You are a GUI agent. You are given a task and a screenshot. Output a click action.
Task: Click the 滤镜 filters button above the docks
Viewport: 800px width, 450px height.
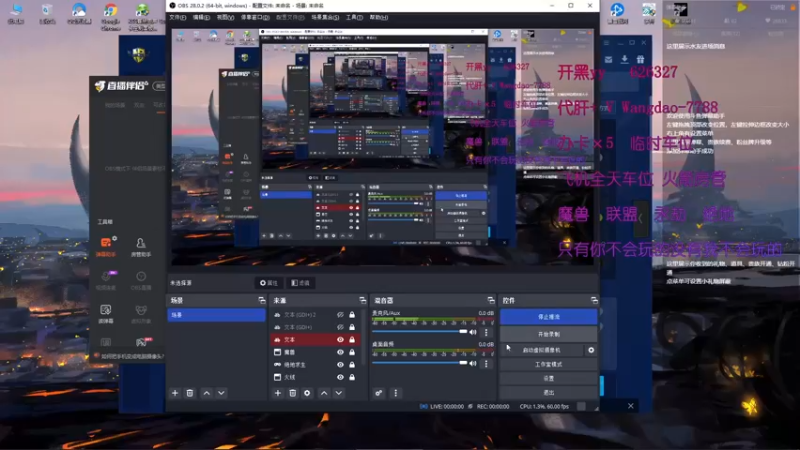coord(301,283)
